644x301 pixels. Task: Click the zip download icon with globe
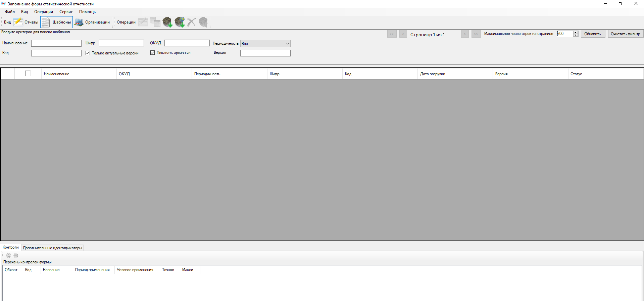pos(180,22)
